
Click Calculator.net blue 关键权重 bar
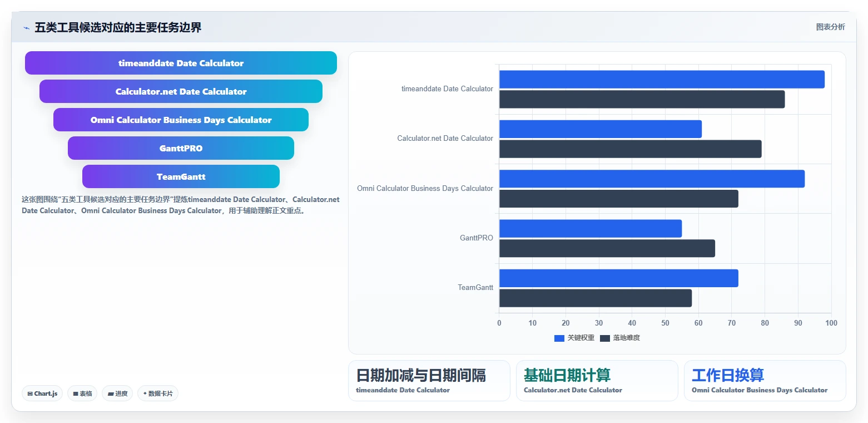[601, 129]
